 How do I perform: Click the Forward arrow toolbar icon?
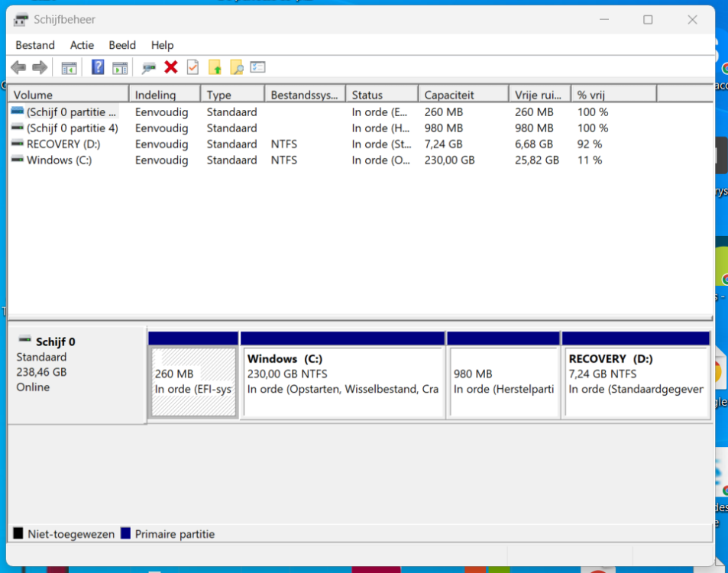[x=40, y=68]
